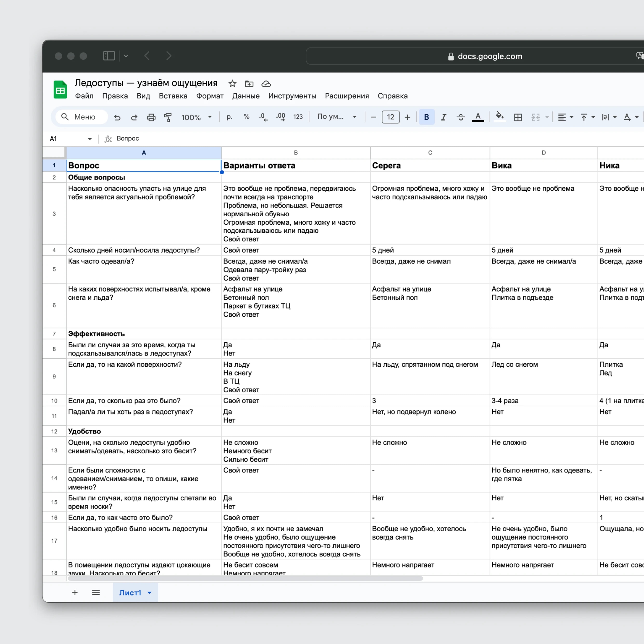Select cell Варианты ответа
644x644 pixels.
click(x=296, y=165)
